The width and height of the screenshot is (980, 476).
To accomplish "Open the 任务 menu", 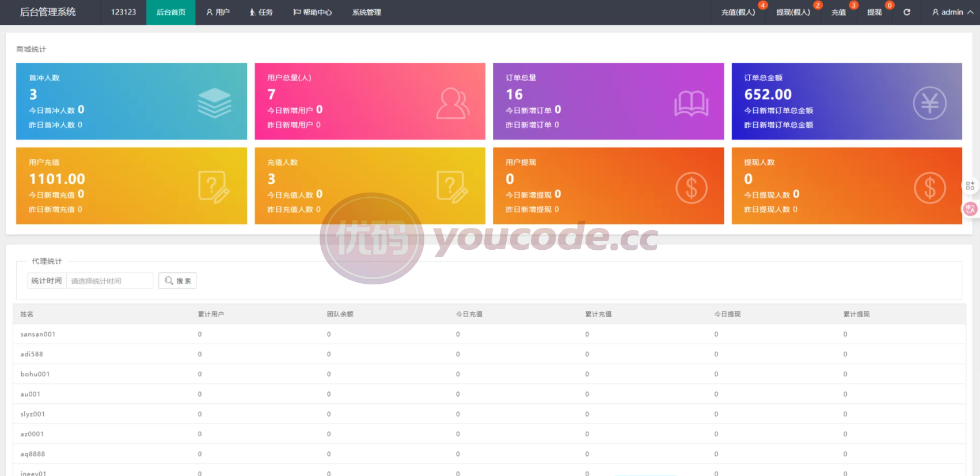I will (x=261, y=12).
